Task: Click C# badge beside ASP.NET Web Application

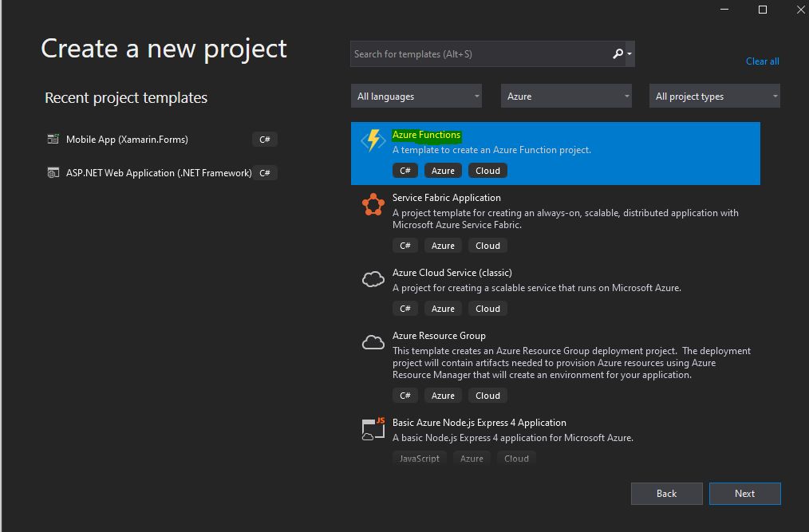Action: 265,173
